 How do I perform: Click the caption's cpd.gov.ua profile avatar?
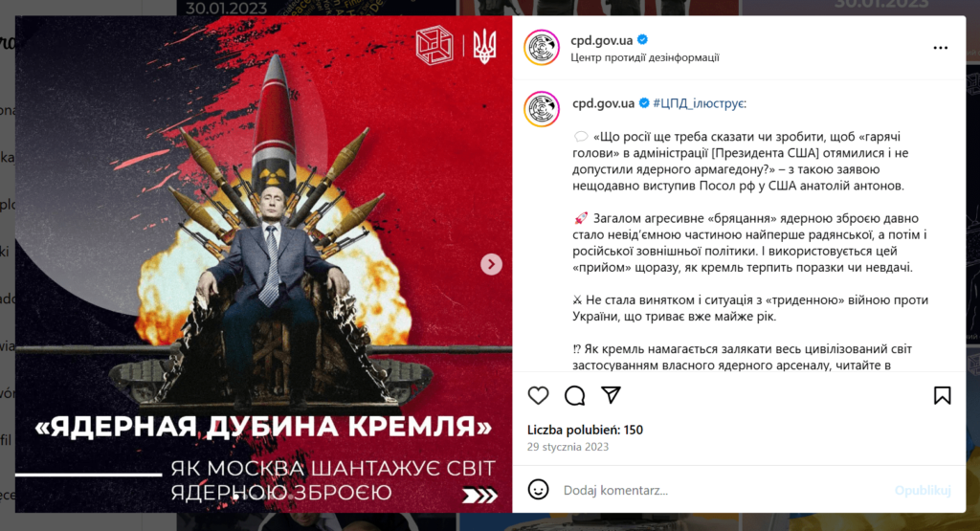click(542, 109)
